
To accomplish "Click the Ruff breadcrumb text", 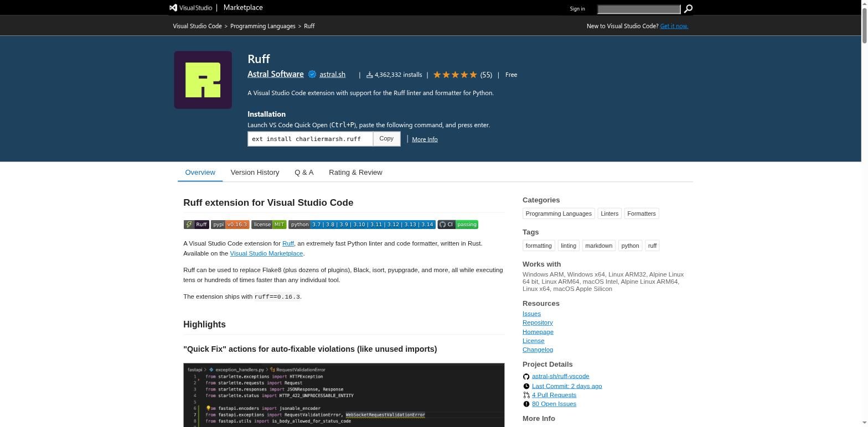I will pyautogui.click(x=309, y=26).
